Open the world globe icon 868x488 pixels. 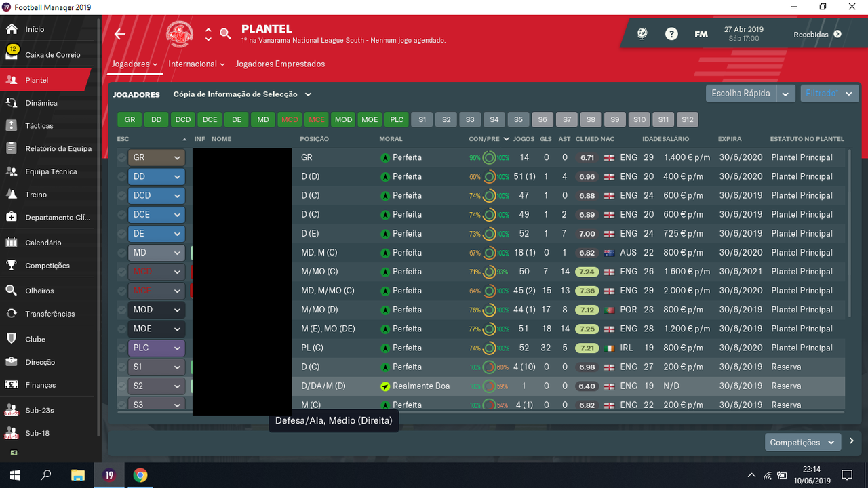[642, 34]
